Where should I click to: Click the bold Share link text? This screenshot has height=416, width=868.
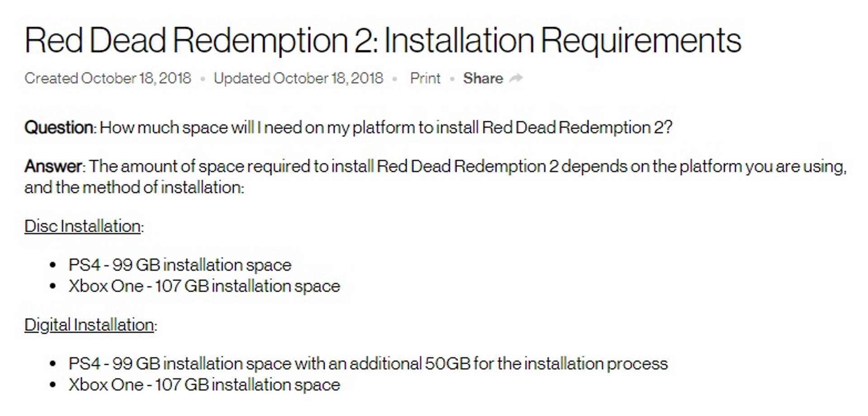click(x=483, y=78)
